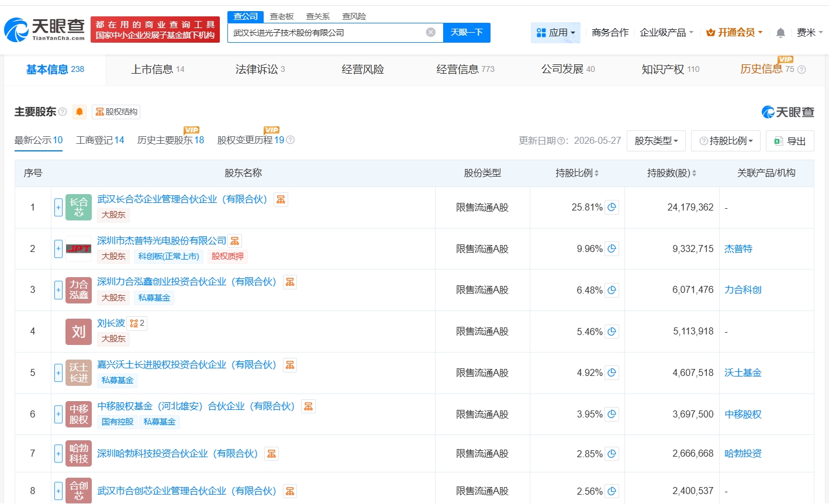Screen dimensions: 829x504
Task: Clear the search box text
Action: tap(431, 33)
